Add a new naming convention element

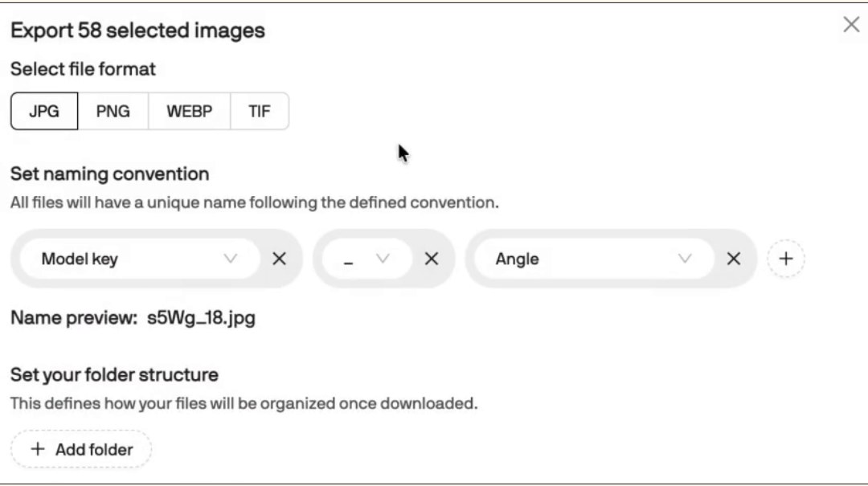pyautogui.click(x=785, y=259)
